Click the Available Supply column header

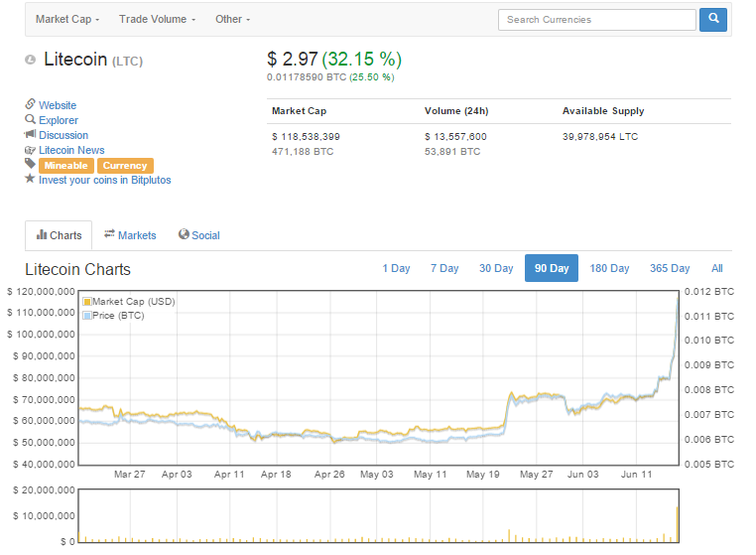click(603, 111)
